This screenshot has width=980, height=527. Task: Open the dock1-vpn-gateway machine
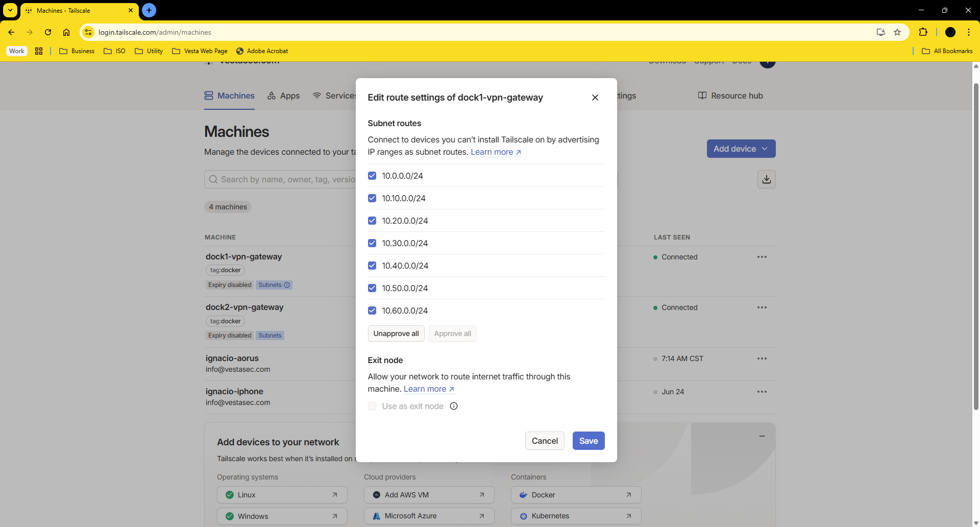tap(243, 256)
